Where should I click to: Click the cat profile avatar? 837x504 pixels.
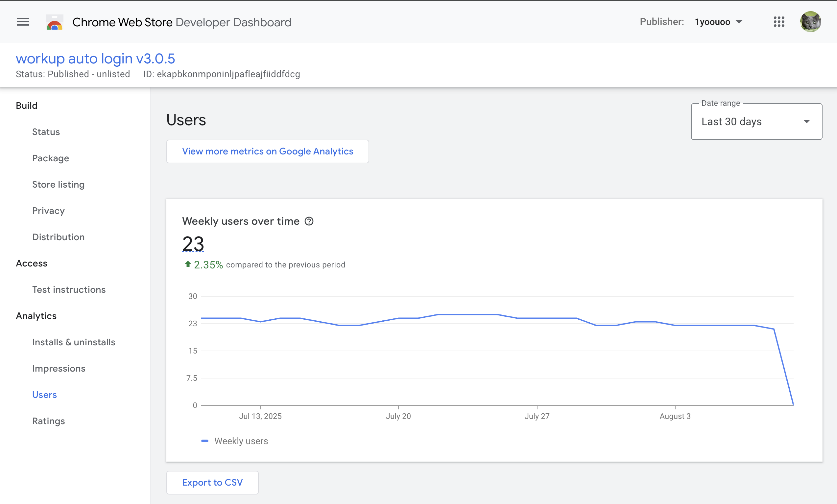pos(810,22)
